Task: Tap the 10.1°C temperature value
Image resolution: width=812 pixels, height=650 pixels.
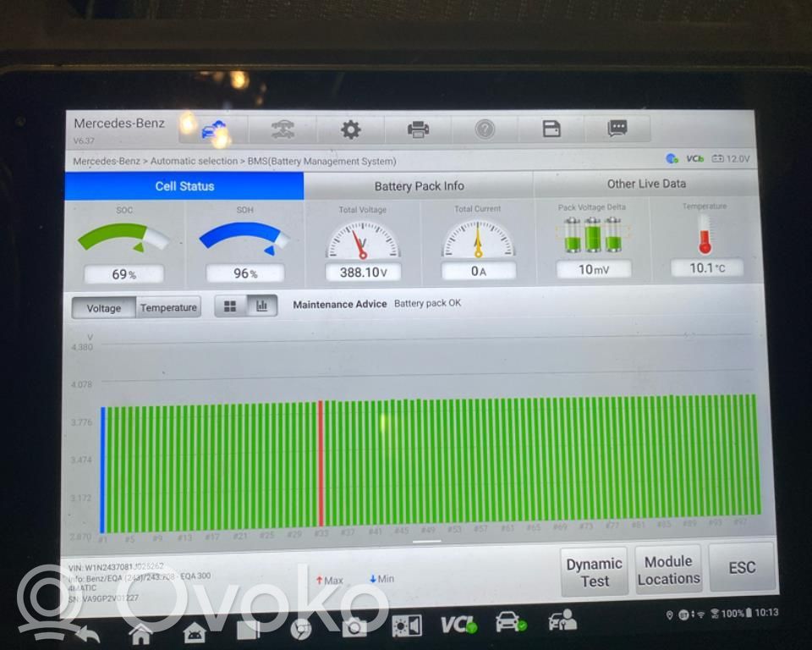Action: 707,268
